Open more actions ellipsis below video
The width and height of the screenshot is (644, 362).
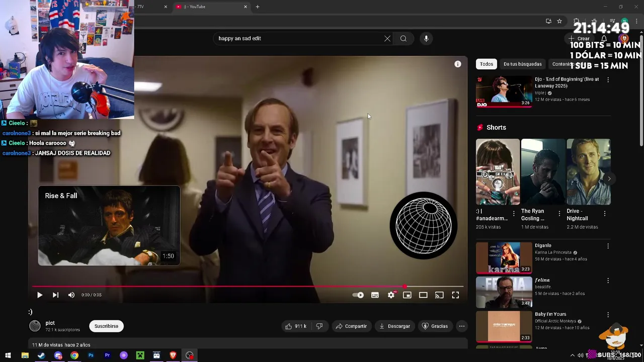(x=462, y=326)
